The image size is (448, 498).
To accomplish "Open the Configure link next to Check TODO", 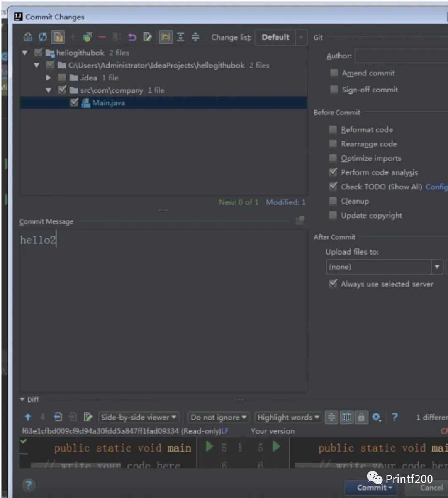I will [x=436, y=187].
